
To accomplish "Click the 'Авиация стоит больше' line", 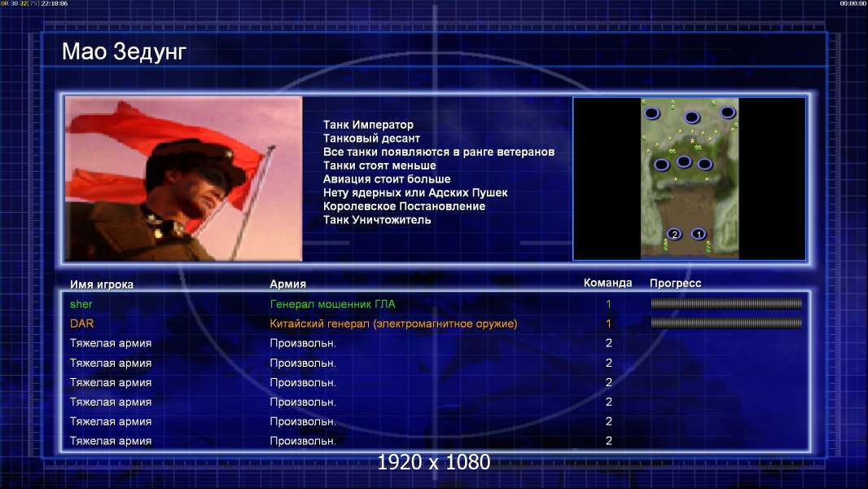I will [x=387, y=178].
